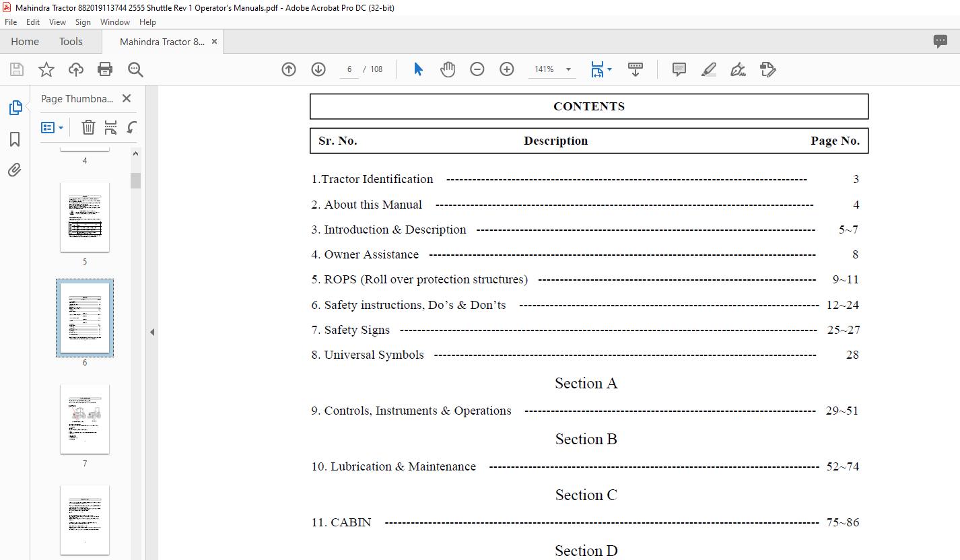Screen dimensions: 960x560
Task: Open the Attachments paperclip pane
Action: 15,170
